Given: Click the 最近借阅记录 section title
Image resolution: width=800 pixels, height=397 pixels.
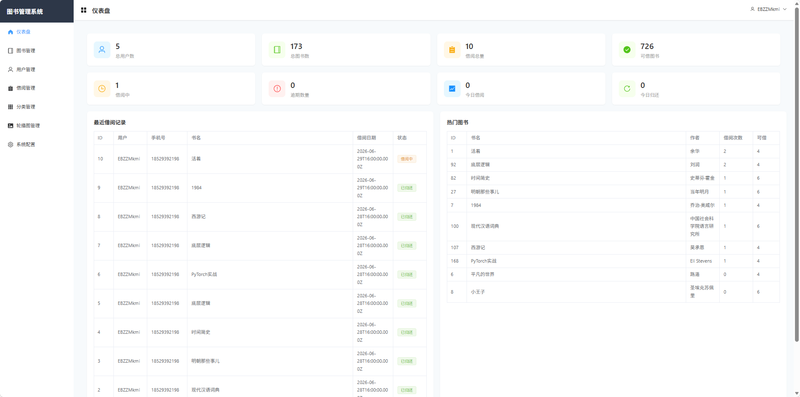Looking at the screenshot, I should [110, 122].
